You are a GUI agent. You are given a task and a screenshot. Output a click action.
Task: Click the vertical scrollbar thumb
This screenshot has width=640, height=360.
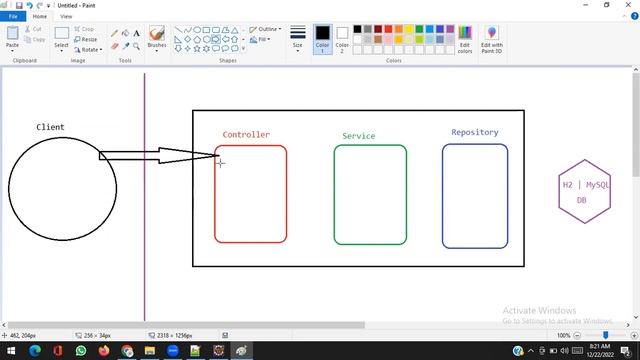(x=636, y=125)
